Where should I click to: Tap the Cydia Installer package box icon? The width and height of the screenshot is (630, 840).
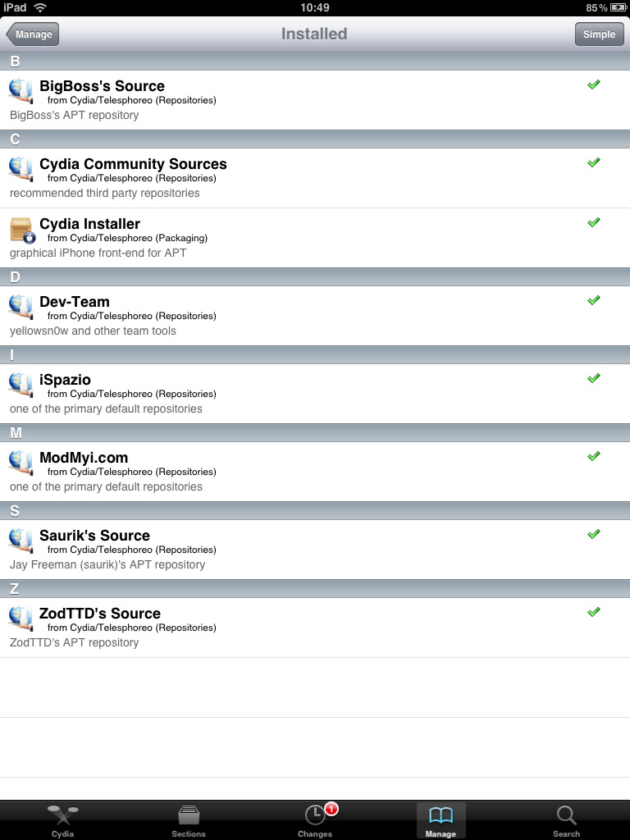coord(21,229)
